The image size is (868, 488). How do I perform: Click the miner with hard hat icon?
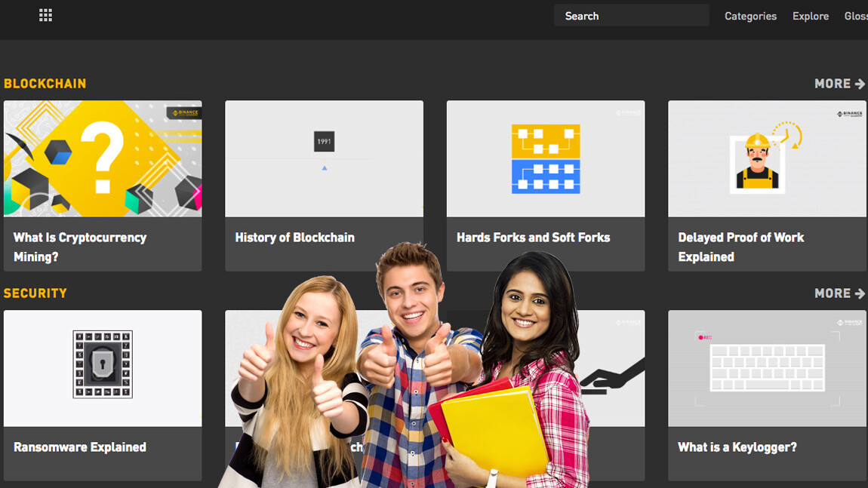pos(757,162)
